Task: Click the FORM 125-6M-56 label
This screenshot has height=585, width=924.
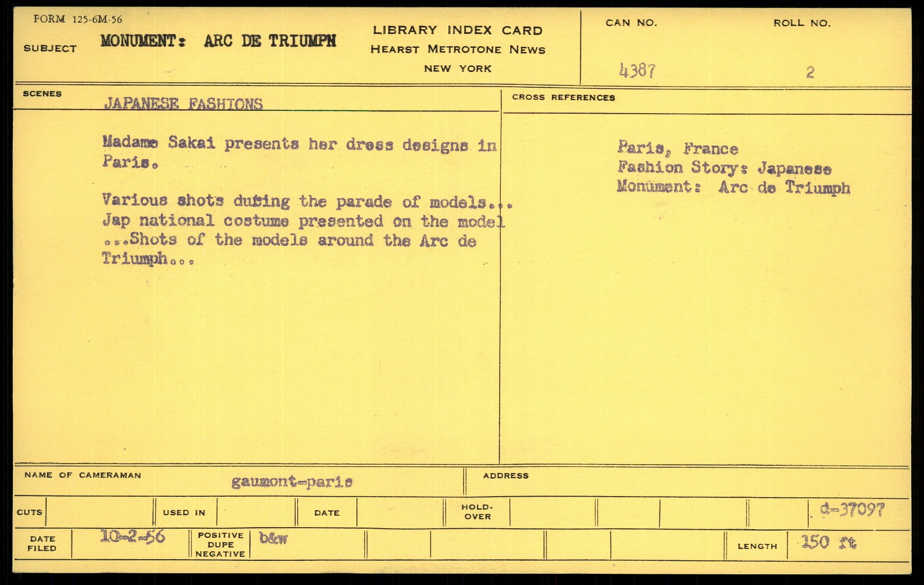Action: (78, 20)
